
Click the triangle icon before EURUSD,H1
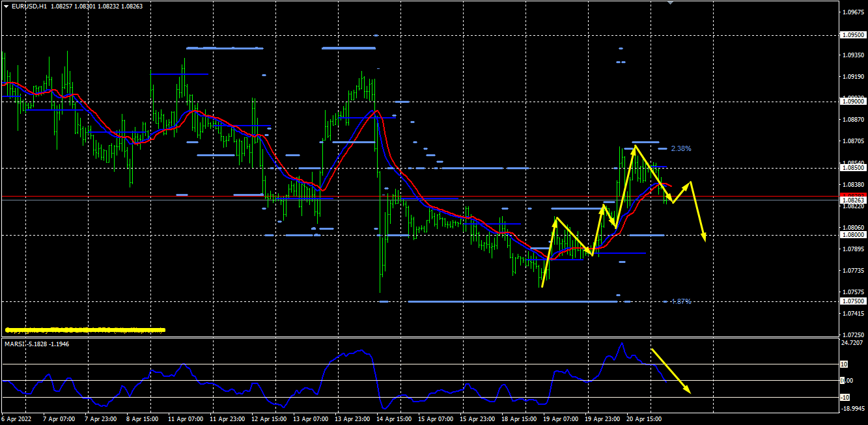[x=6, y=6]
